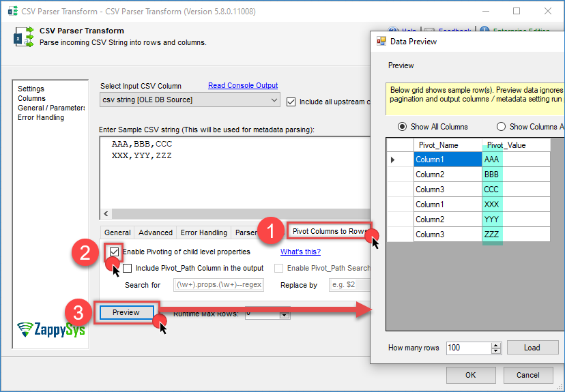The width and height of the screenshot is (565, 392).
Task: Open the Select Input CSV Column dropdown
Action: click(x=274, y=100)
